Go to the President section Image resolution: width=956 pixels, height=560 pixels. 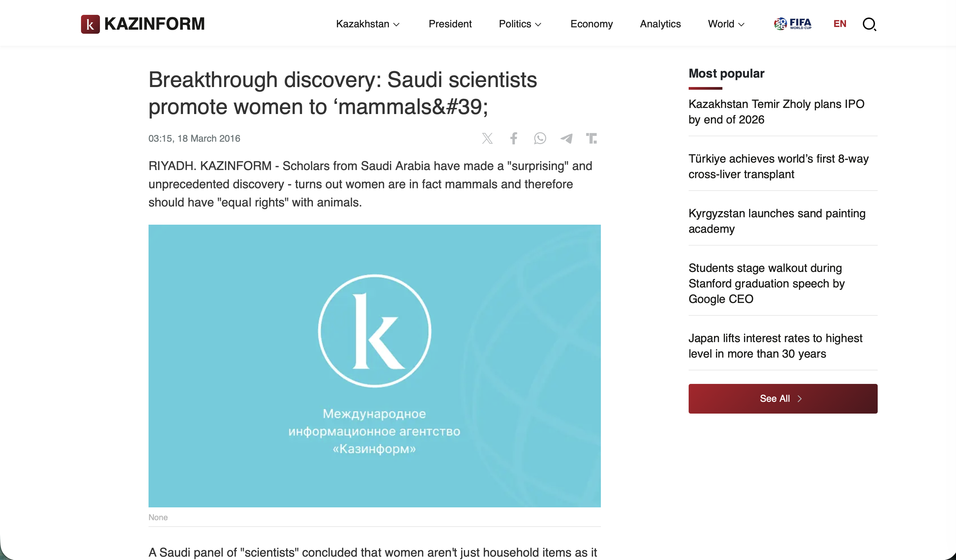pyautogui.click(x=450, y=24)
